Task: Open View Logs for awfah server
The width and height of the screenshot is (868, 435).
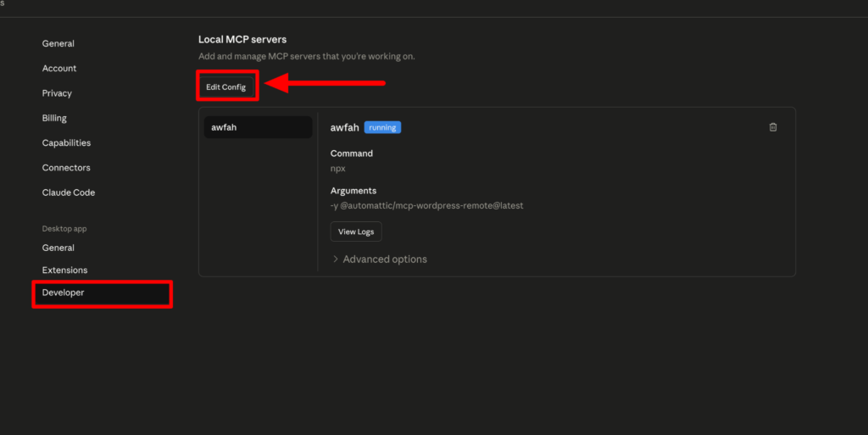Action: point(356,231)
